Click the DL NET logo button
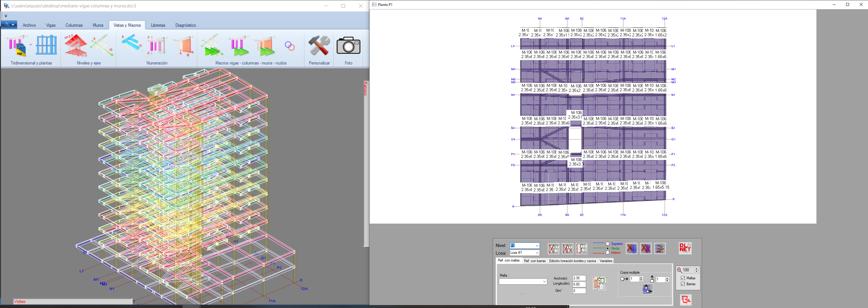The height and width of the screenshot is (308, 868). coord(685,248)
